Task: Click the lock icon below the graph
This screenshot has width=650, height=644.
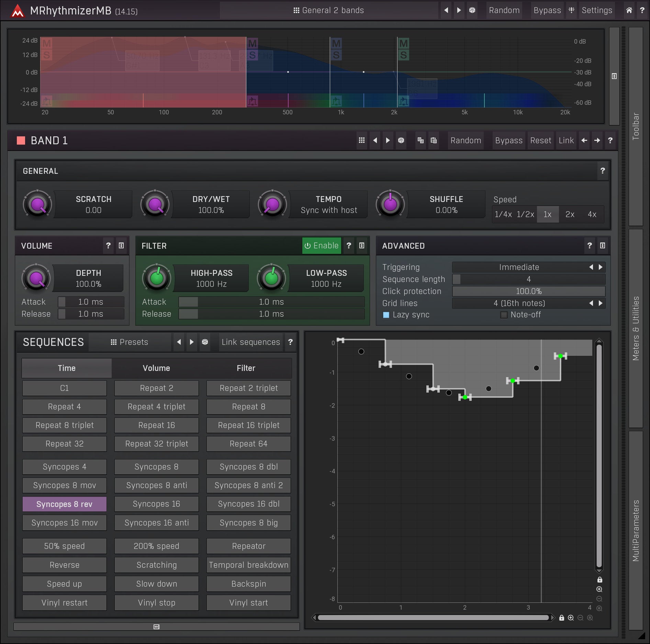Action: 561,618
